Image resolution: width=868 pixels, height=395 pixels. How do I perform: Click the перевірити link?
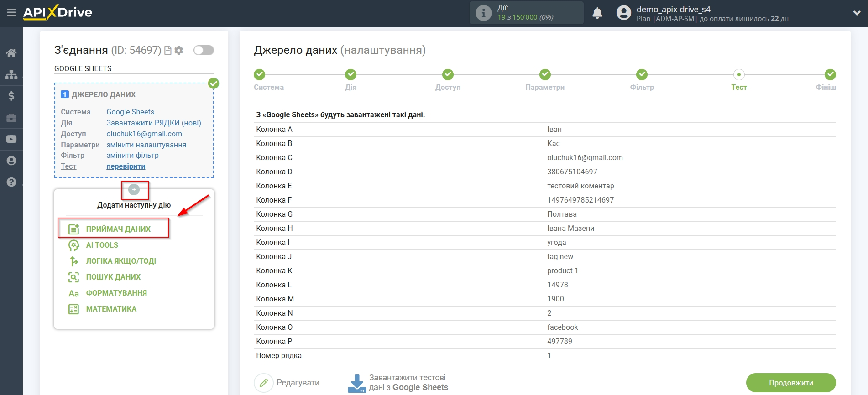tap(126, 166)
